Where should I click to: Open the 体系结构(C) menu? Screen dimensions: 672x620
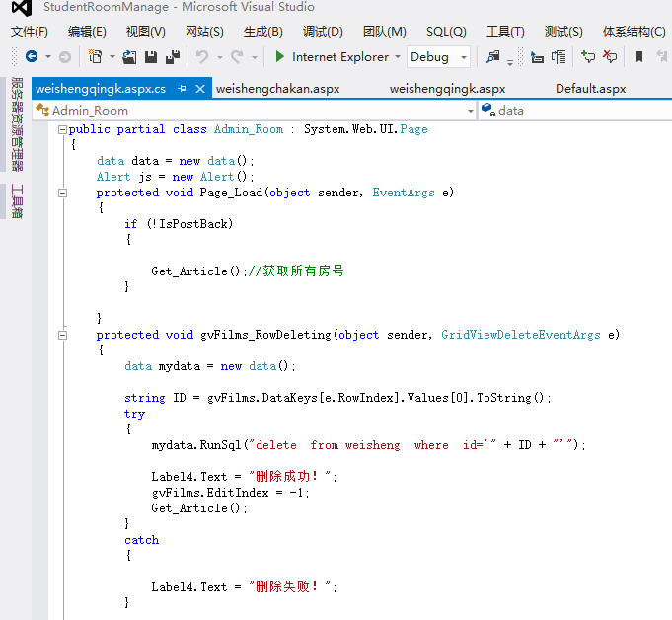pos(635,32)
